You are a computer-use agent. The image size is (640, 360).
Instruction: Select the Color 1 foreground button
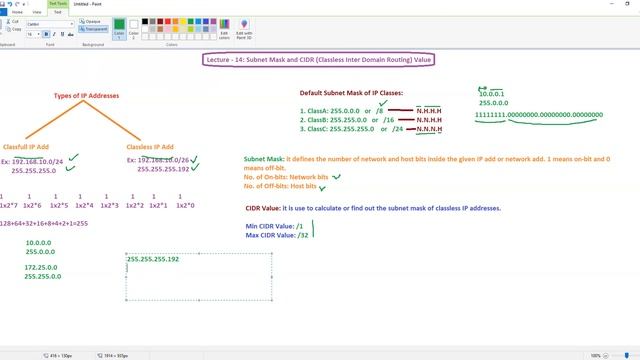coord(119,29)
